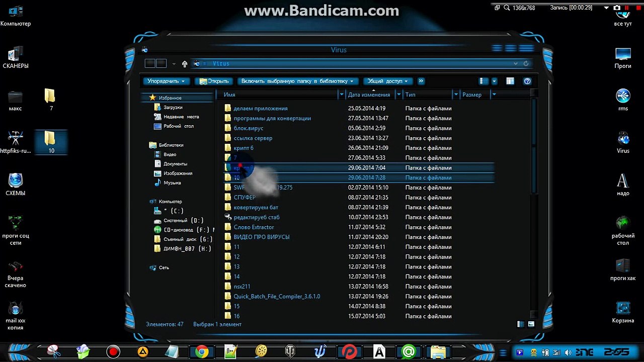Image resolution: width=644 pixels, height=362 pixels.
Task: Click the help question mark icon
Action: pos(527,81)
